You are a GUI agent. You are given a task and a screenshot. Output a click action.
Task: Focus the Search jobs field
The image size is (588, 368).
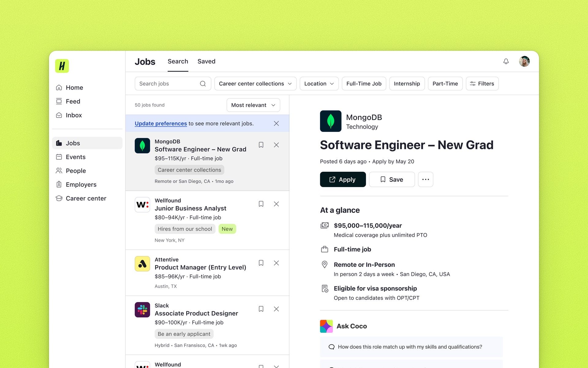pos(173,84)
